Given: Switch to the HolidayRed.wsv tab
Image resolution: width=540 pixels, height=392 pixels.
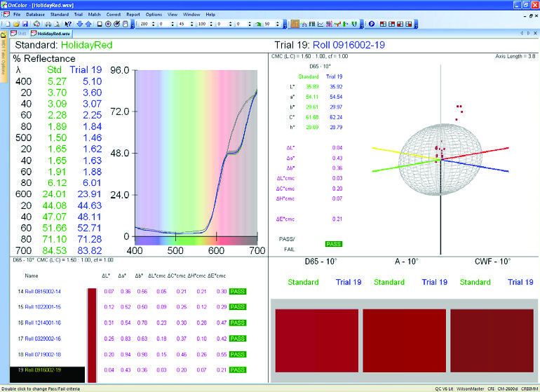Looking at the screenshot, I should tap(53, 33).
